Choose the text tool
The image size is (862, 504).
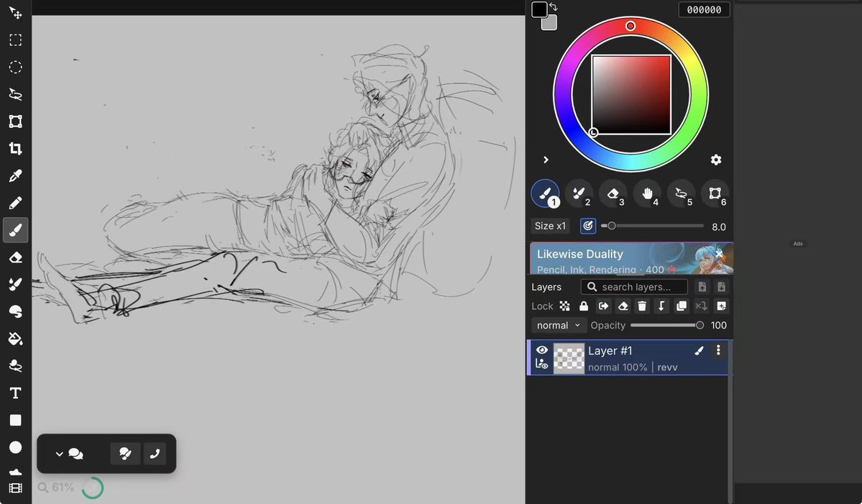[15, 393]
